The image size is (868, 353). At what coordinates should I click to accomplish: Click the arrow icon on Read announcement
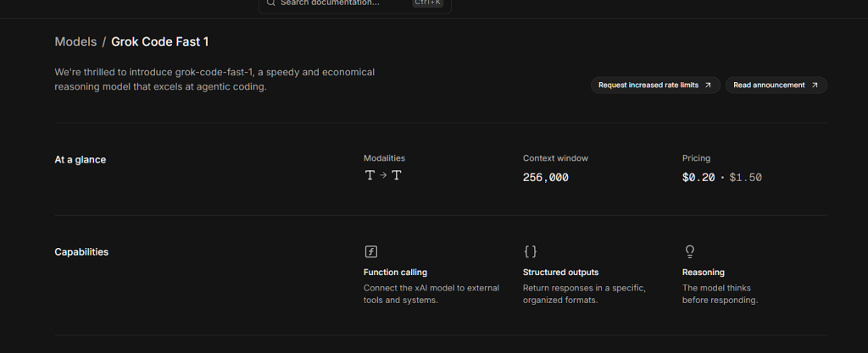click(815, 85)
